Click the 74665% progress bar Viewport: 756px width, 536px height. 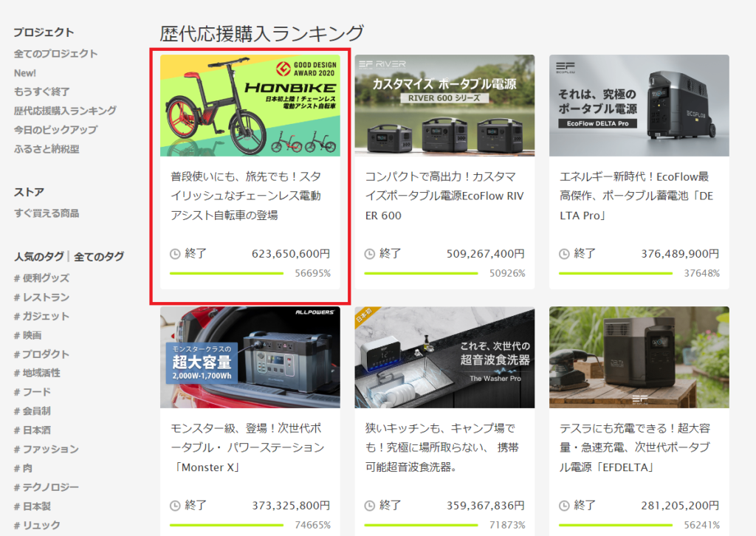(227, 525)
